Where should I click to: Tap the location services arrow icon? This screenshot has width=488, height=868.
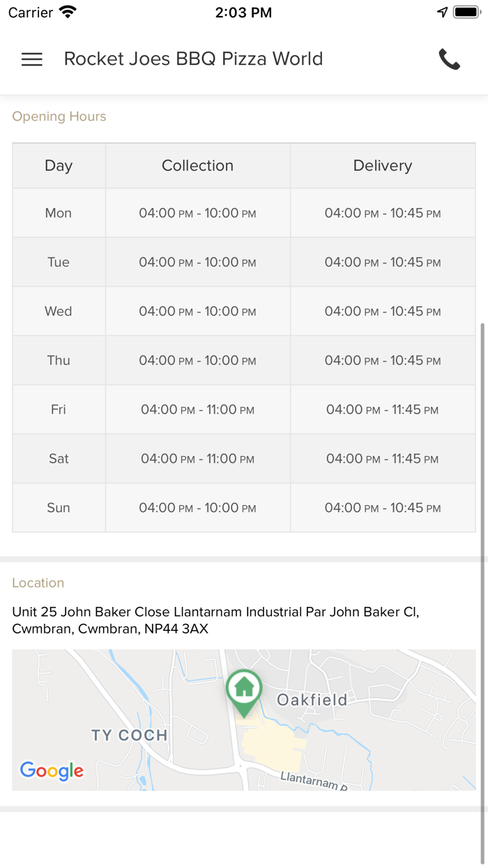[x=442, y=13]
